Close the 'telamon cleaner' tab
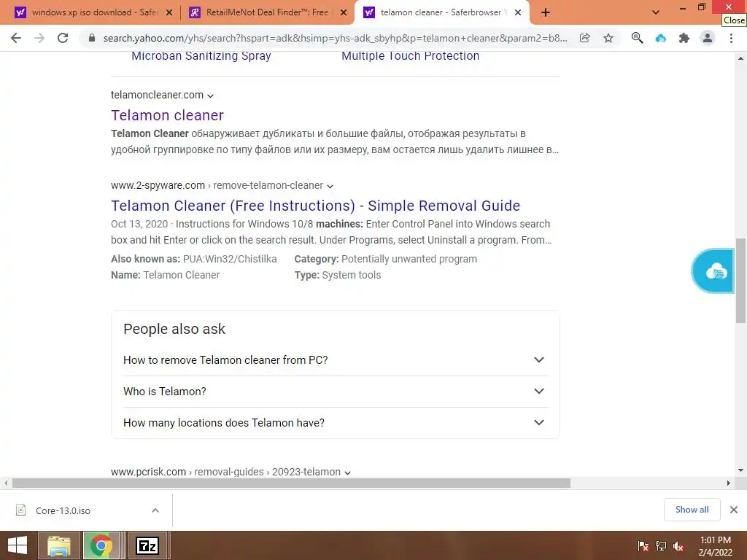 point(518,13)
